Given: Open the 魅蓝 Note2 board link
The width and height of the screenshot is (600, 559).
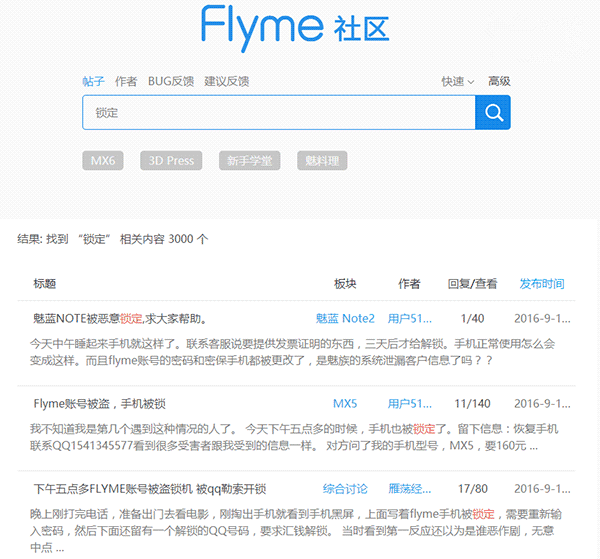Looking at the screenshot, I should 345,318.
